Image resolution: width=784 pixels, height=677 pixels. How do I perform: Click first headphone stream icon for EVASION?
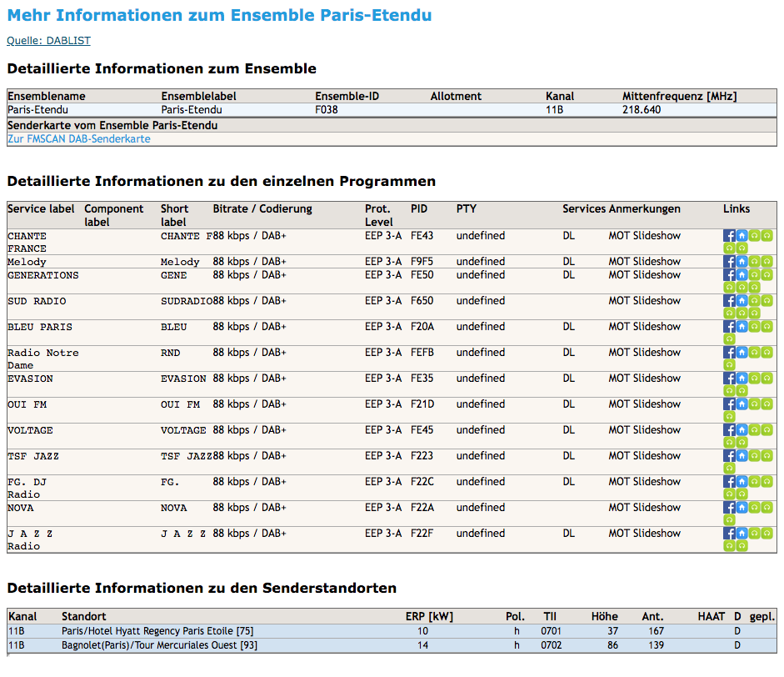755,378
